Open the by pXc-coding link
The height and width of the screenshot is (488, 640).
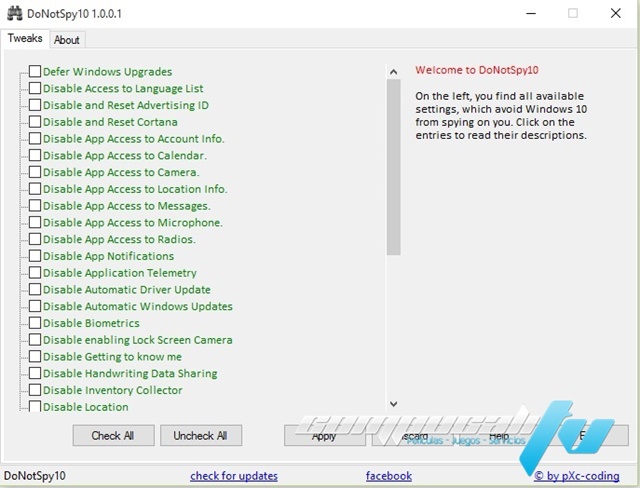577,476
